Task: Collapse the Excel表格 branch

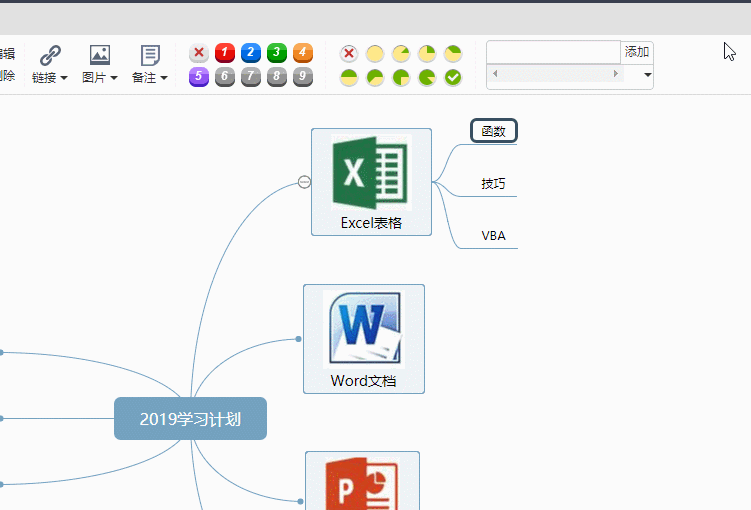Action: click(x=304, y=182)
